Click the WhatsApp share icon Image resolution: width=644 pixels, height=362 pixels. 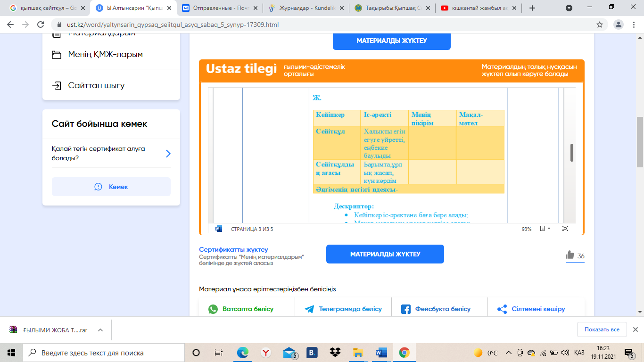214,309
